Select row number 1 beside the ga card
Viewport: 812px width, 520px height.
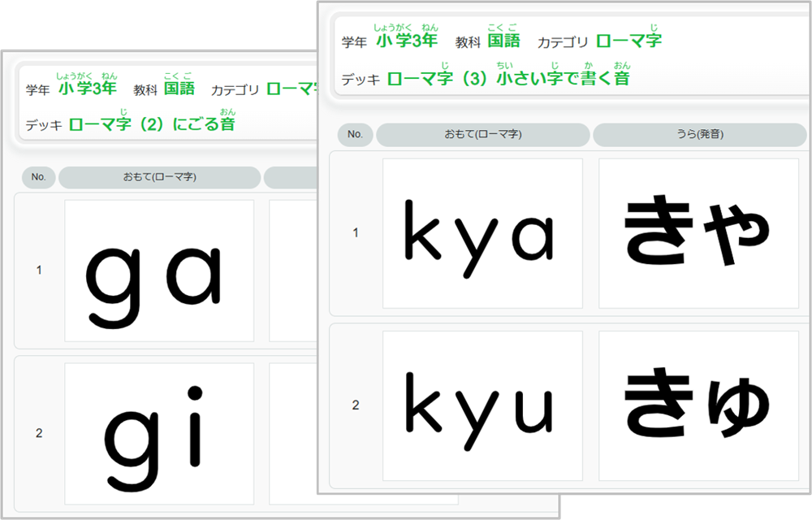pyautogui.click(x=39, y=271)
